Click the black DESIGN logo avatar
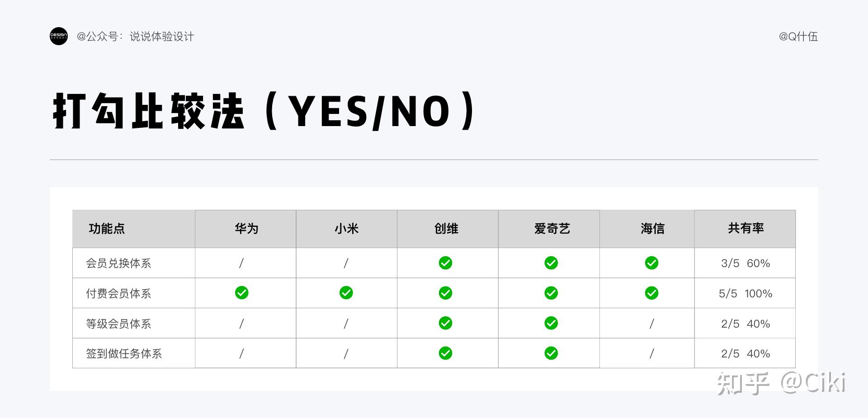The width and height of the screenshot is (868, 418). [59, 36]
